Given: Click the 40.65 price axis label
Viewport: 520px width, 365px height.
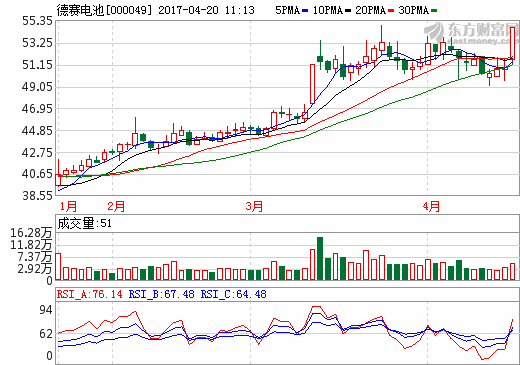Looking at the screenshot, I should (x=37, y=174).
